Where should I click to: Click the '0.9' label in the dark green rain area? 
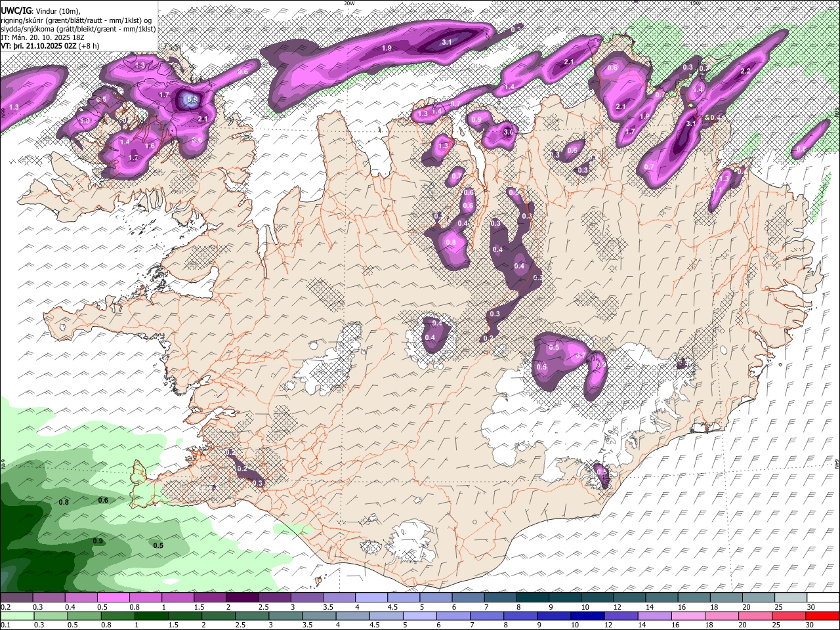coord(98,541)
